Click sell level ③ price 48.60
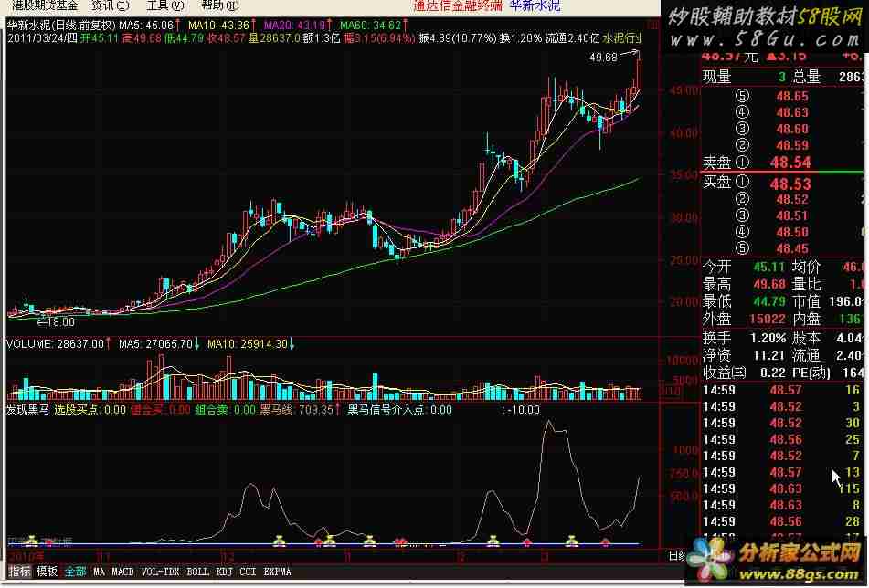The image size is (869, 588). pyautogui.click(x=792, y=129)
